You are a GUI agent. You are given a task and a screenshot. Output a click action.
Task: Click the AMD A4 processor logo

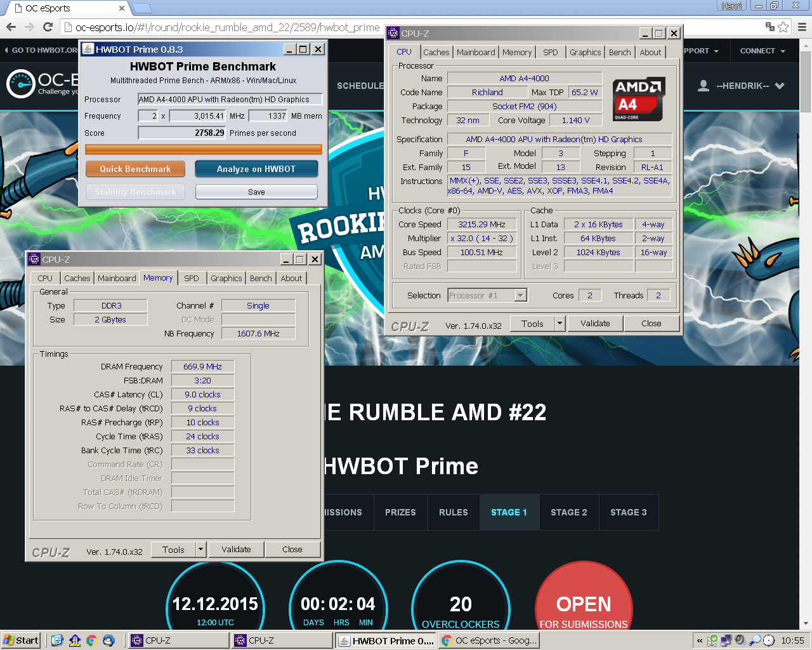point(639,100)
